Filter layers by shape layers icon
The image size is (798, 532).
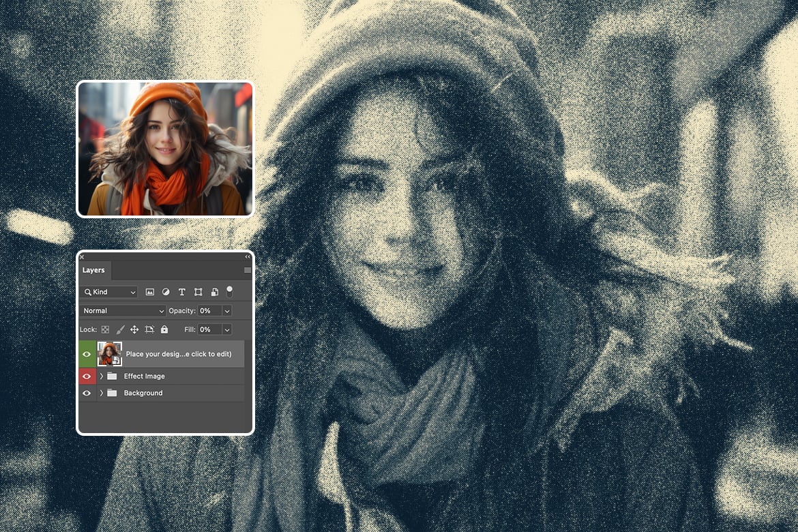coord(198,292)
